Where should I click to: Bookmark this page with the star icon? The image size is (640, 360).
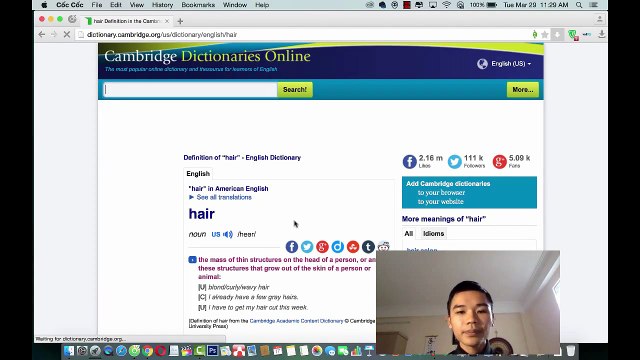tap(544, 35)
